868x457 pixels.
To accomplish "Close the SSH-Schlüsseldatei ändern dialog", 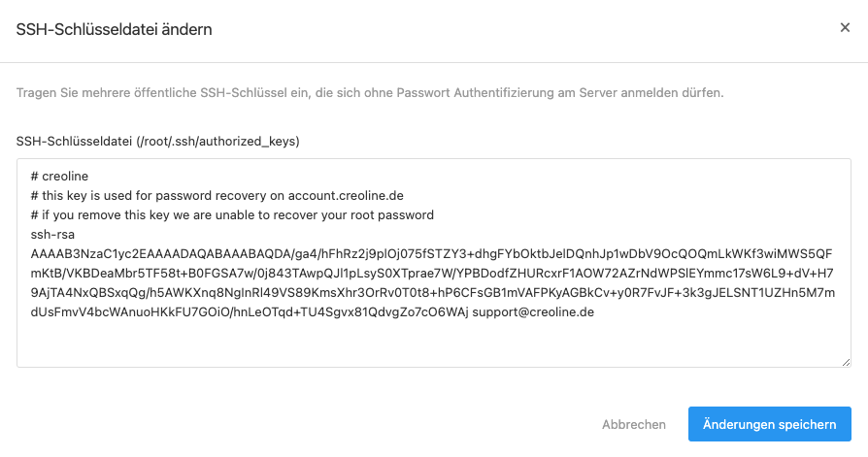I will [845, 28].
